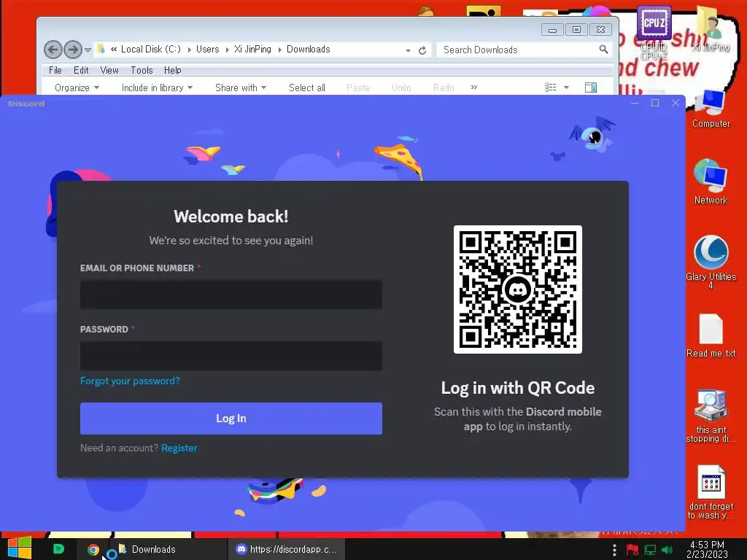Open the Edit menu in Explorer
The width and height of the screenshot is (747, 560).
pyautogui.click(x=81, y=71)
